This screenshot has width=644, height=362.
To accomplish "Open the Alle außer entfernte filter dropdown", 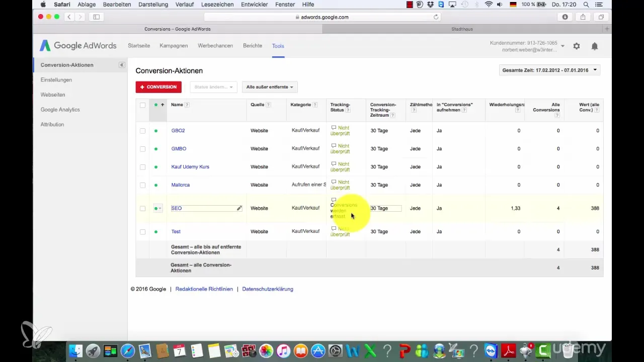I will point(270,87).
